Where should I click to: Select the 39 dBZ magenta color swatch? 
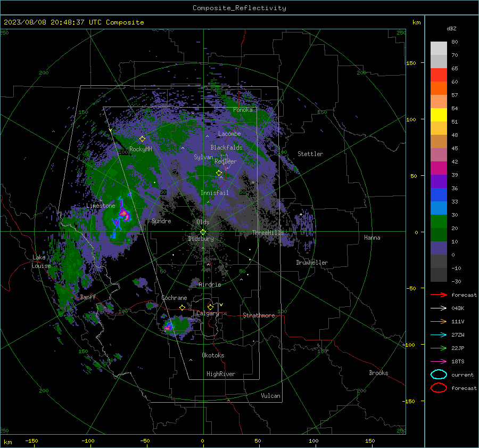coord(439,168)
